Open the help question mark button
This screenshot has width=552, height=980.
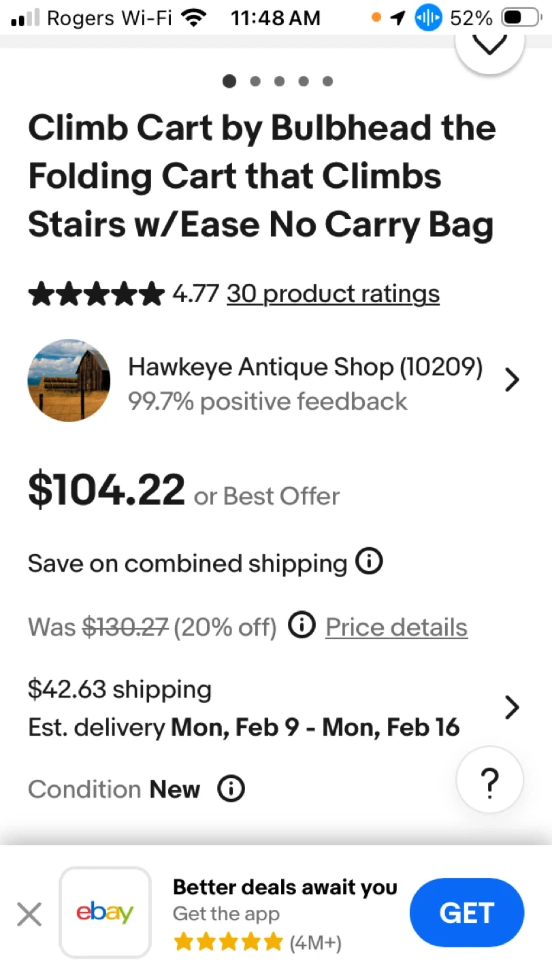click(x=489, y=781)
